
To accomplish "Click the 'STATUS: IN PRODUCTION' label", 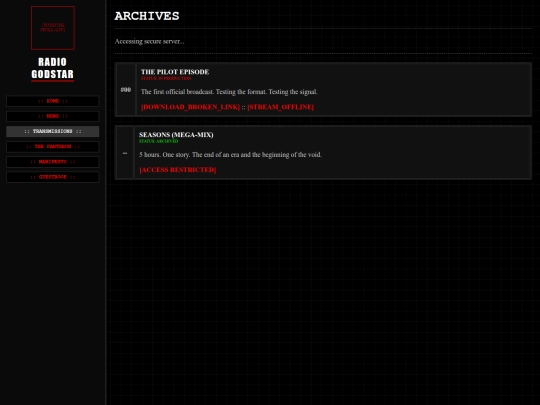I will coord(166,79).
